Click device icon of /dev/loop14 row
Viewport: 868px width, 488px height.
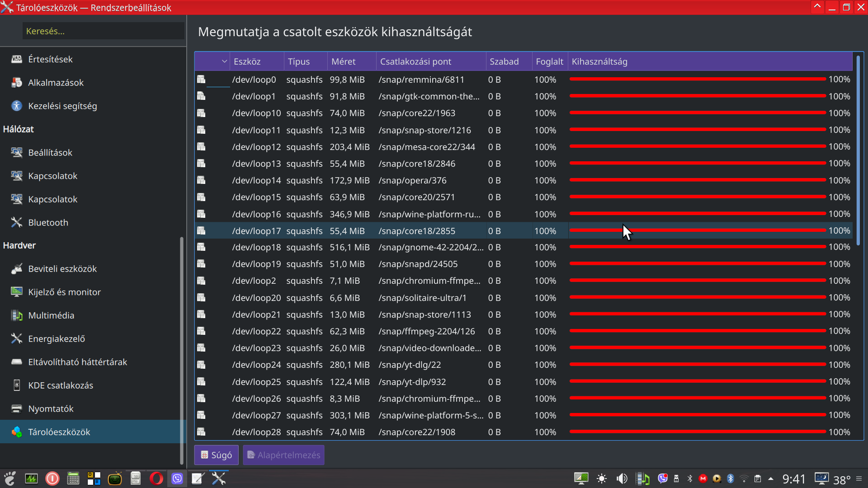pos(201,180)
